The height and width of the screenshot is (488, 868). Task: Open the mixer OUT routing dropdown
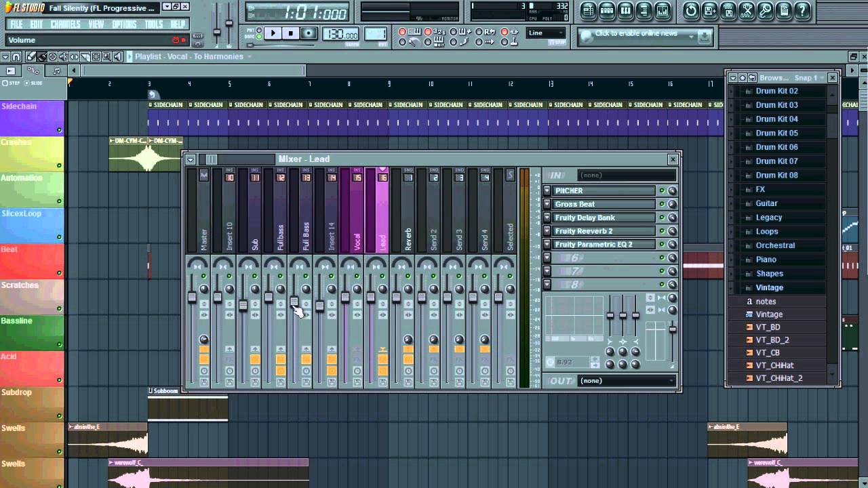coord(627,381)
